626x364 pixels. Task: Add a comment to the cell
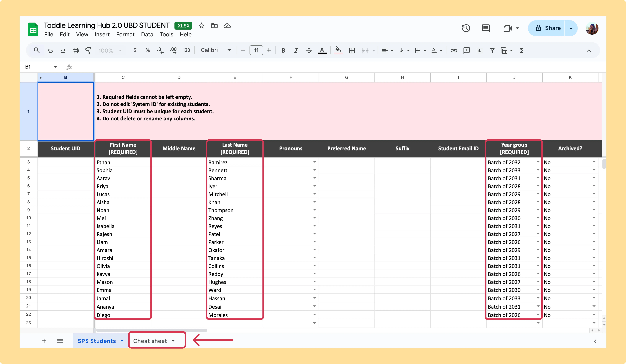click(x=467, y=51)
